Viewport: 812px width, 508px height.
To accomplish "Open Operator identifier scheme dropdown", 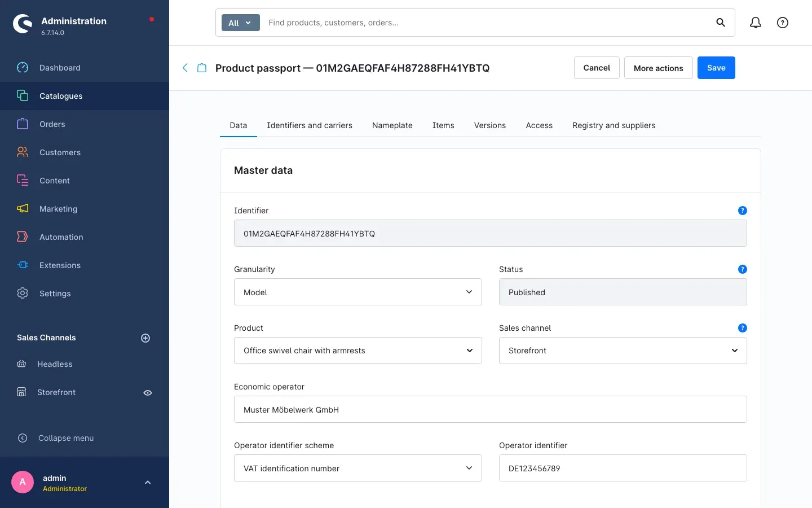I will coord(358,468).
